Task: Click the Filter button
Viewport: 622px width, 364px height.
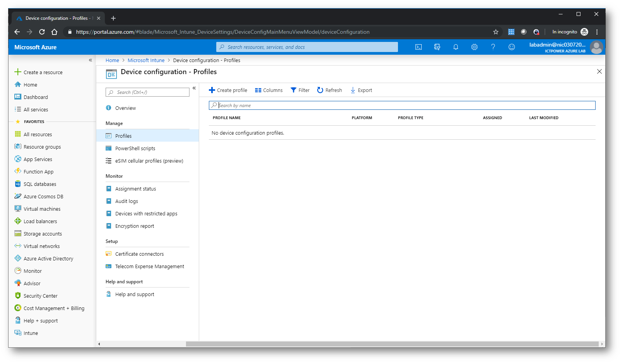Action: point(300,90)
